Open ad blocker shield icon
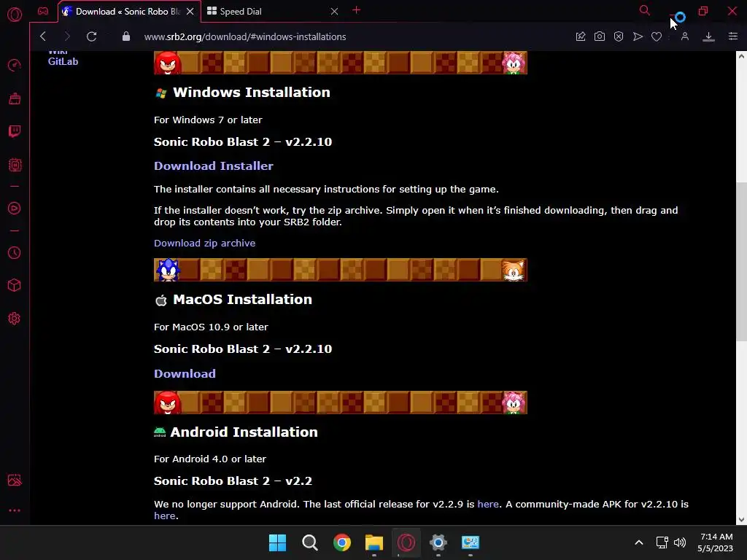 [x=619, y=36]
